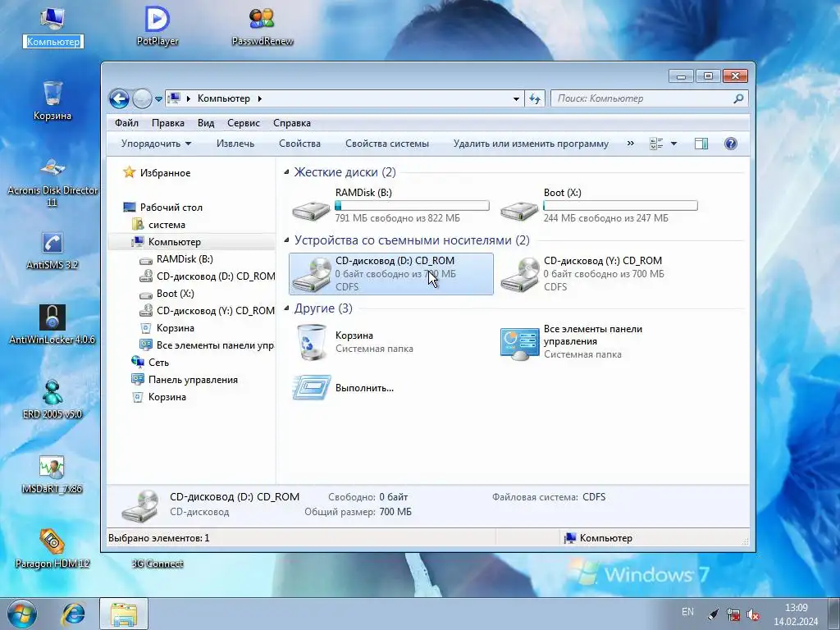Select Сеть in navigation tree
This screenshot has height=630, width=840.
click(x=158, y=363)
